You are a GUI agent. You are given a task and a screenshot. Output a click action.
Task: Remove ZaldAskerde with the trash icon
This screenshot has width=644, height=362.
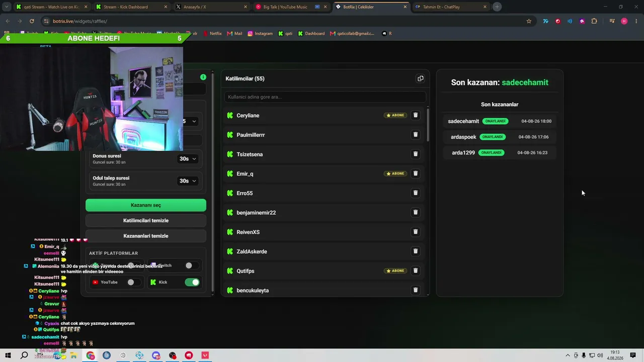pyautogui.click(x=416, y=251)
